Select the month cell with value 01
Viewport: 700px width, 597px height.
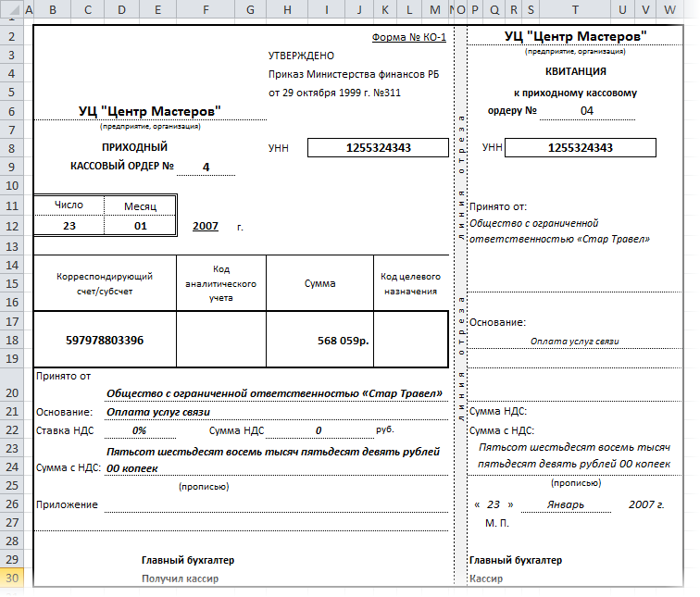[x=140, y=226]
